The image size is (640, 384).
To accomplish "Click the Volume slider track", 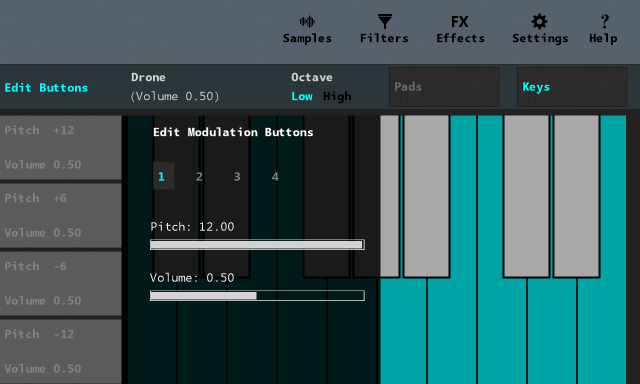I will [x=257, y=295].
